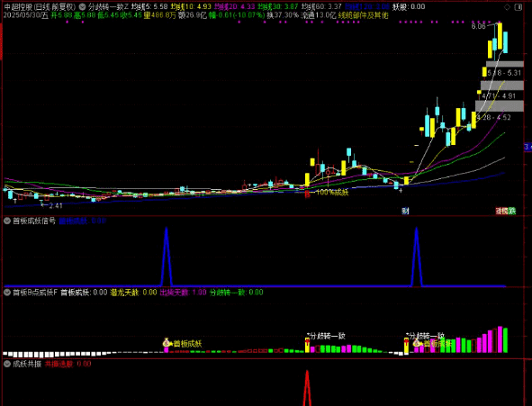
Task: Click the panel layout icon at top right
Action: (x=518, y=7)
